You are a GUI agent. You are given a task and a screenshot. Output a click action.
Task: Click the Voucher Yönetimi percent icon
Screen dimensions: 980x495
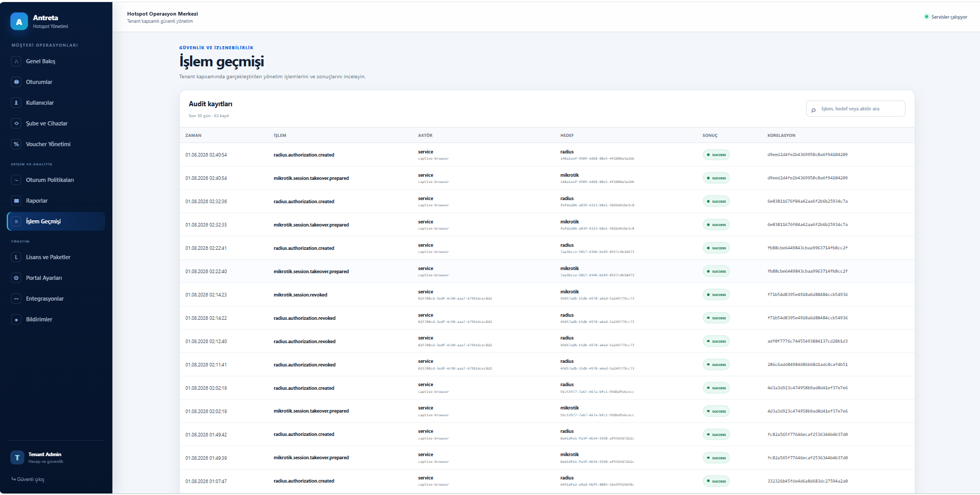(x=17, y=144)
